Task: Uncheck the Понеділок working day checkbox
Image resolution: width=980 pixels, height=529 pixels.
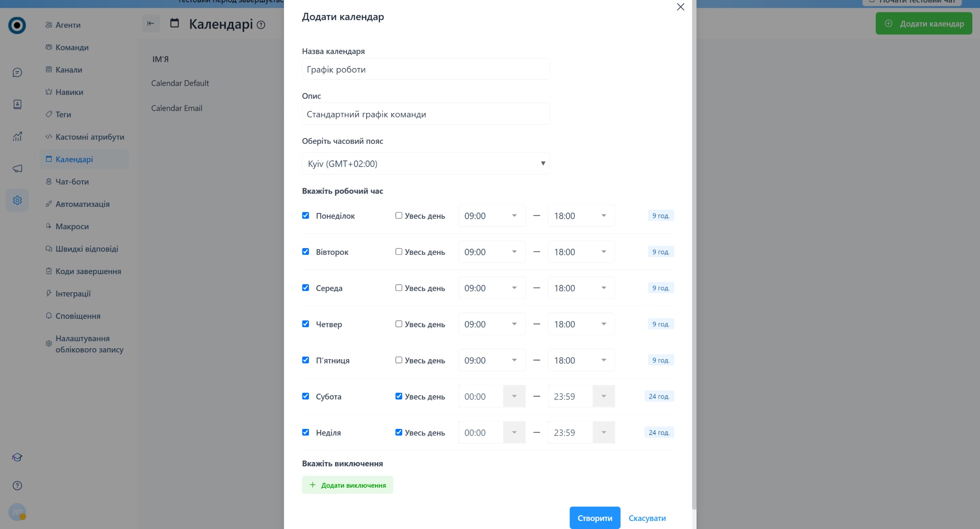Action: pos(306,215)
